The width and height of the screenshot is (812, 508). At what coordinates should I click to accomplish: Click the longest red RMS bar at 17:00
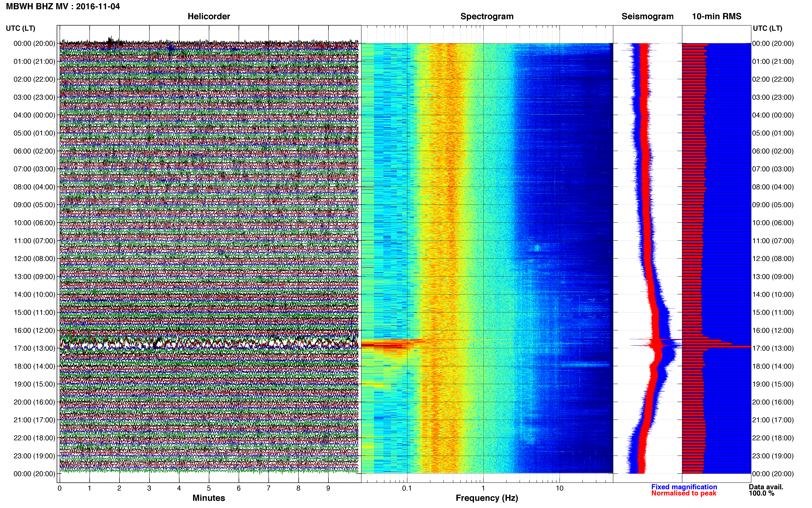click(716, 346)
